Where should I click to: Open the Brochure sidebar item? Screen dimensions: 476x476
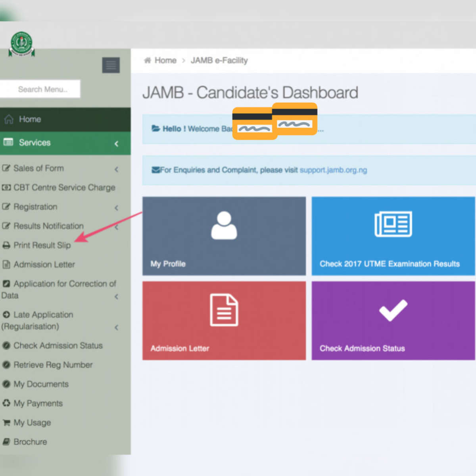click(x=30, y=442)
